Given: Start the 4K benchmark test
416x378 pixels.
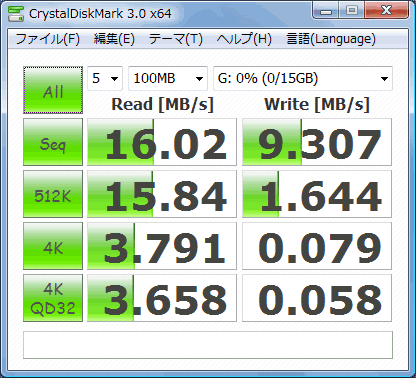Looking at the screenshot, I should tap(53, 246).
